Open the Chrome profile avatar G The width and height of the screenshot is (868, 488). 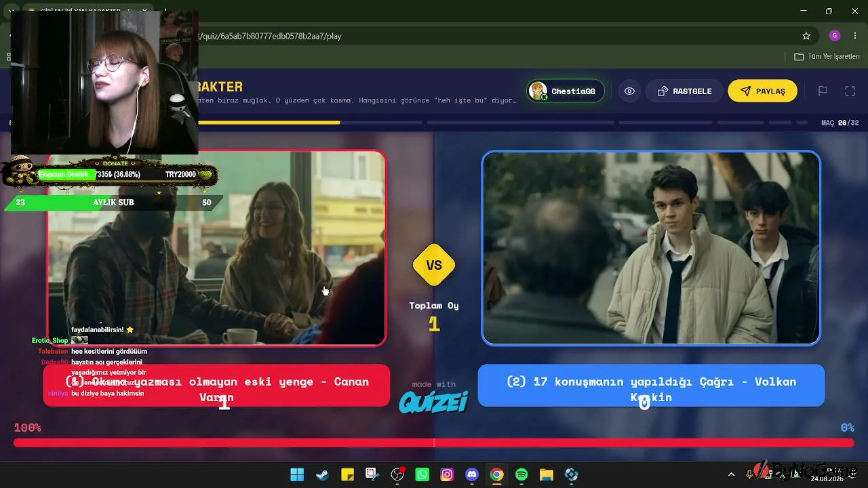(835, 36)
